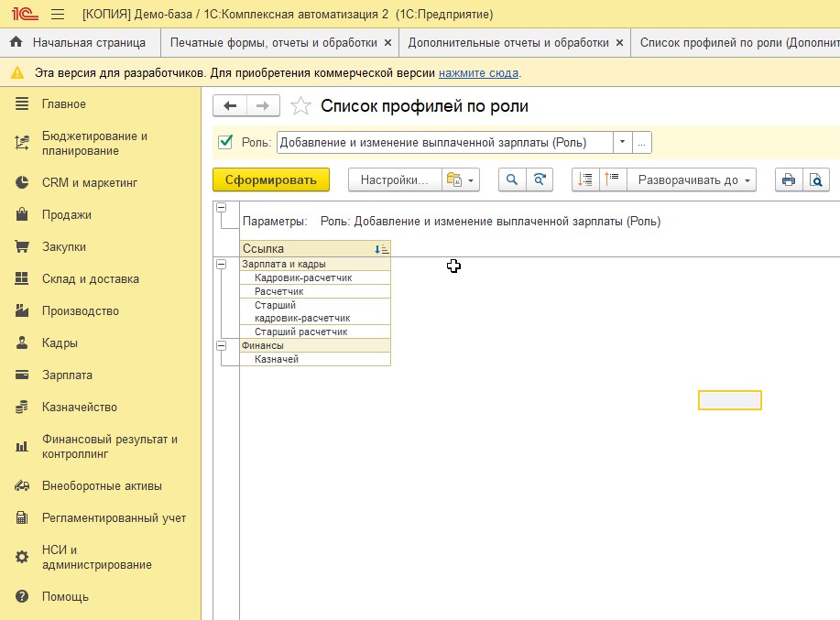Print the report with printer icon
The width and height of the screenshot is (840, 620).
click(x=788, y=179)
